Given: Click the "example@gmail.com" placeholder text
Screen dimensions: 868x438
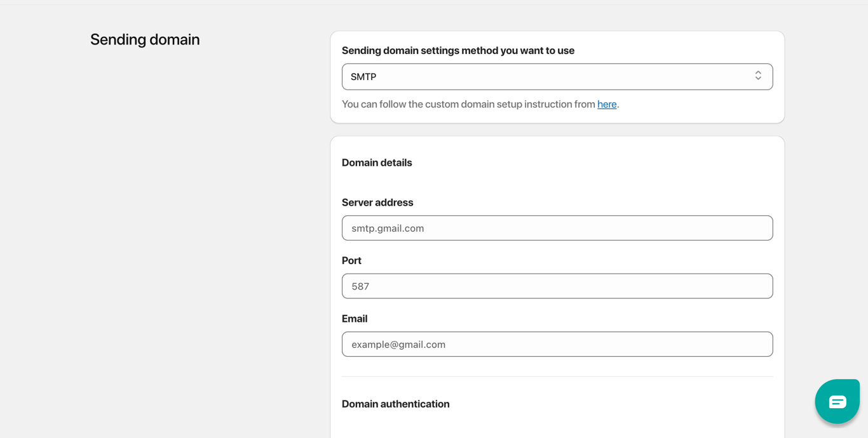Looking at the screenshot, I should click(398, 345).
